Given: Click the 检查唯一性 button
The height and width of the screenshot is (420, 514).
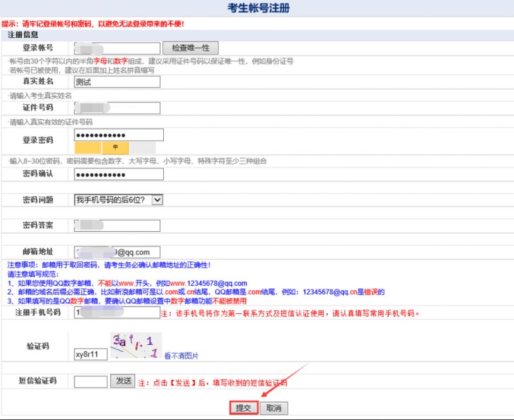Looking at the screenshot, I should (x=190, y=48).
